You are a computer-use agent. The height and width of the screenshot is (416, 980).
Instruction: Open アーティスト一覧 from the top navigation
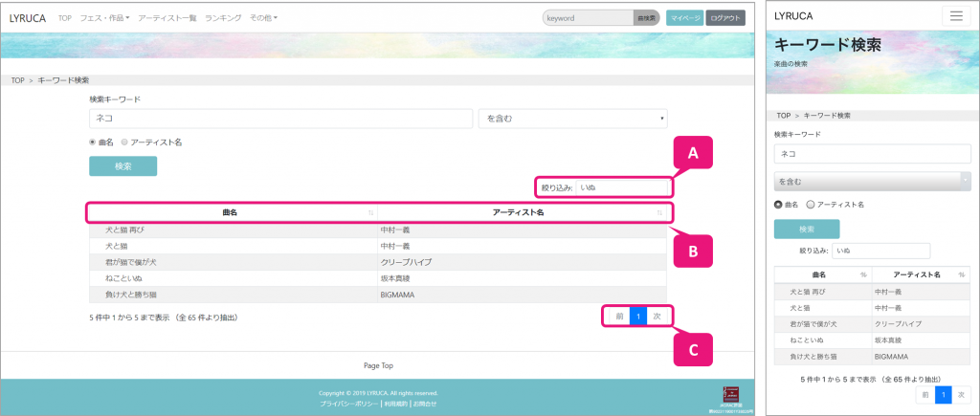tap(167, 18)
